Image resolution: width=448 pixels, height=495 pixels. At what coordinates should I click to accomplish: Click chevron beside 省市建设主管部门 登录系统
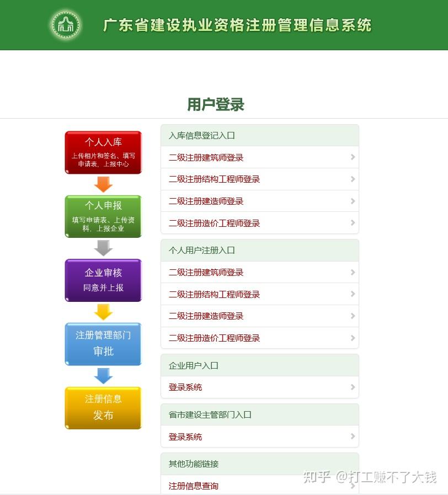pyautogui.click(x=353, y=437)
